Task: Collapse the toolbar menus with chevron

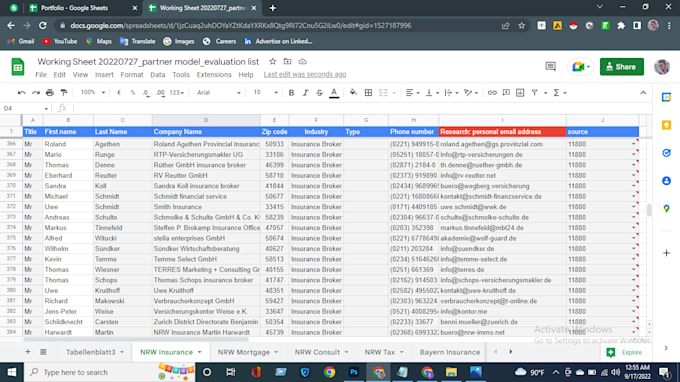Action: click(643, 93)
